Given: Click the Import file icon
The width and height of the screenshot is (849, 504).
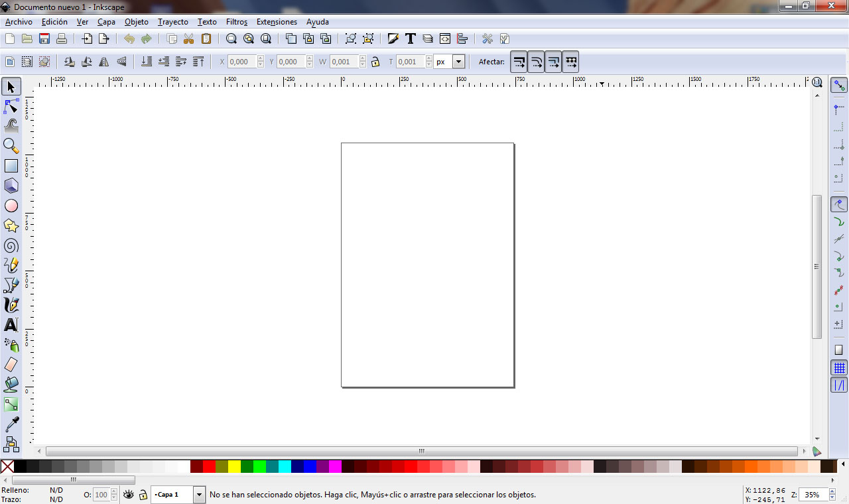Looking at the screenshot, I should [86, 38].
